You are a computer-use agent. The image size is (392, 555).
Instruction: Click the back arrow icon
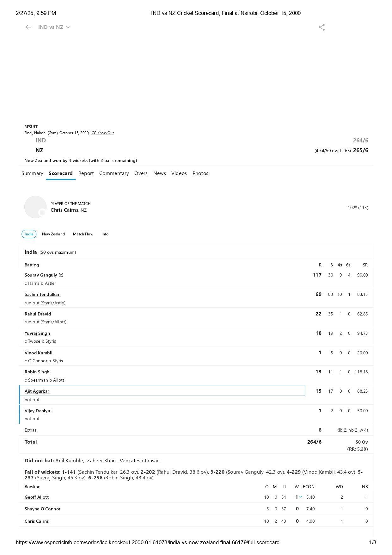tap(28, 27)
